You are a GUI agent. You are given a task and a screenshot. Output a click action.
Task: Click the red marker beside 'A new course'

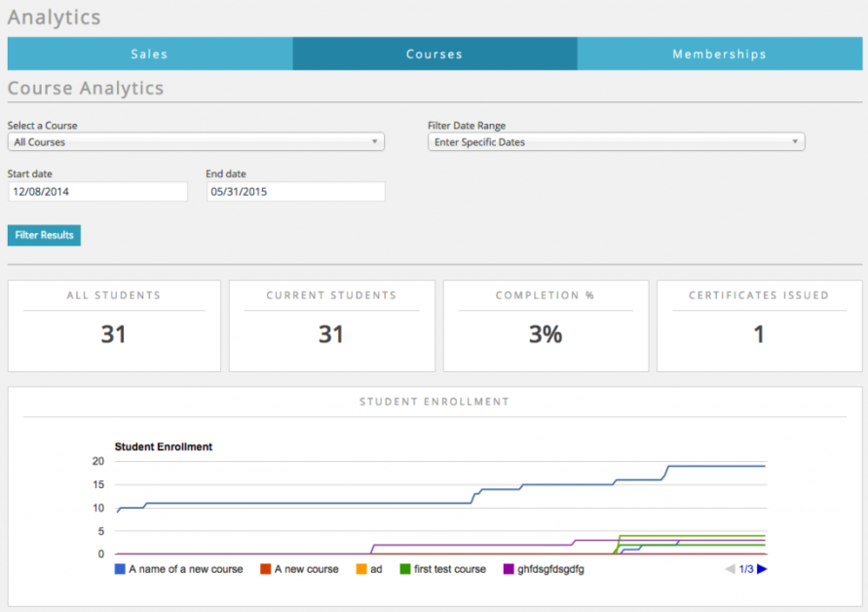pos(264,568)
